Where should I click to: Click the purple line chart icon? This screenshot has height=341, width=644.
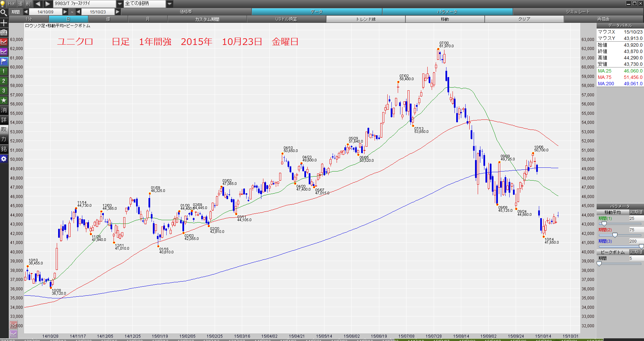pos(4,52)
